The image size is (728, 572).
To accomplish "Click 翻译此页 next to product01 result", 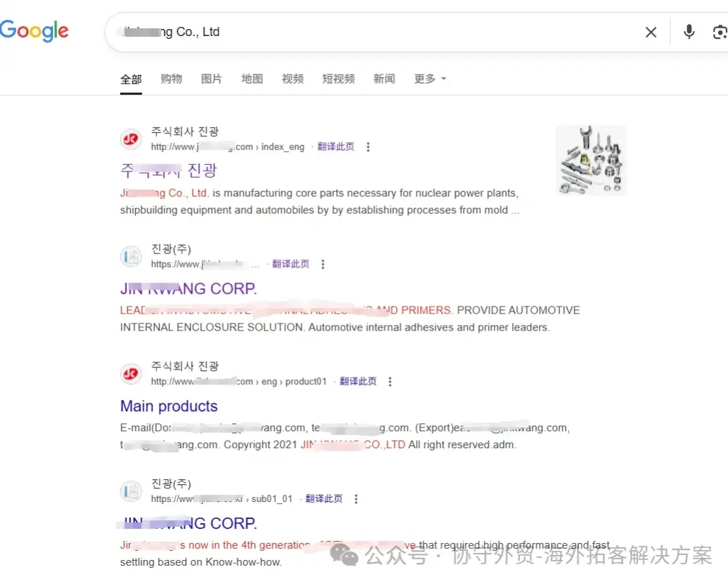I will coord(358,382).
